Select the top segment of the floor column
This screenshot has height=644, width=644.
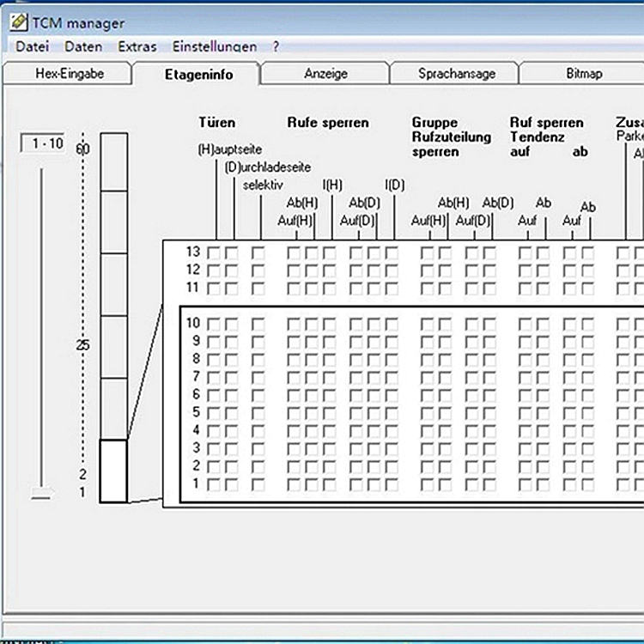[113, 162]
